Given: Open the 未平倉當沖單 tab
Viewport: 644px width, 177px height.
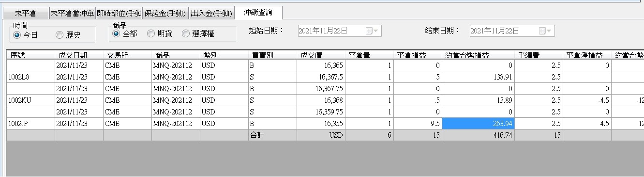Looking at the screenshot, I should [72, 13].
